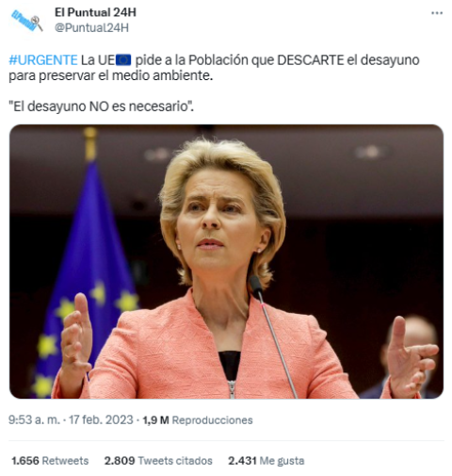Show the 2.431 Me gusta list
The height and width of the screenshot is (476, 452).
pyautogui.click(x=266, y=461)
